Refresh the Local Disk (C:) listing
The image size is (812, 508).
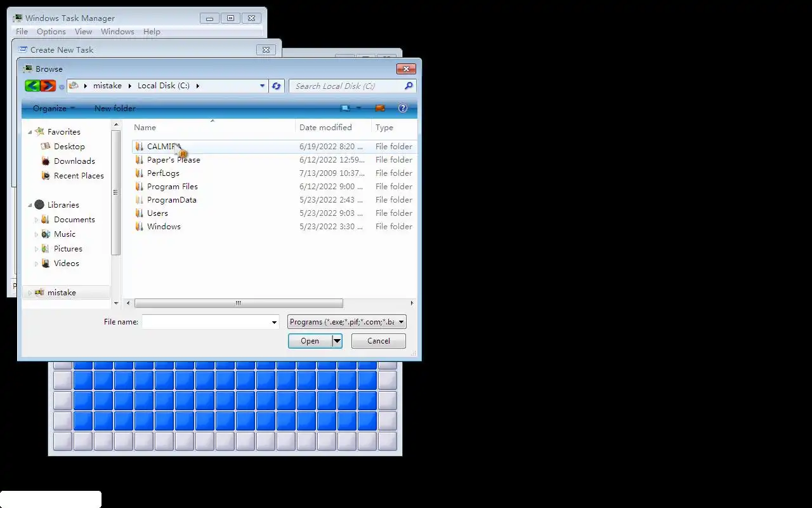click(x=276, y=86)
